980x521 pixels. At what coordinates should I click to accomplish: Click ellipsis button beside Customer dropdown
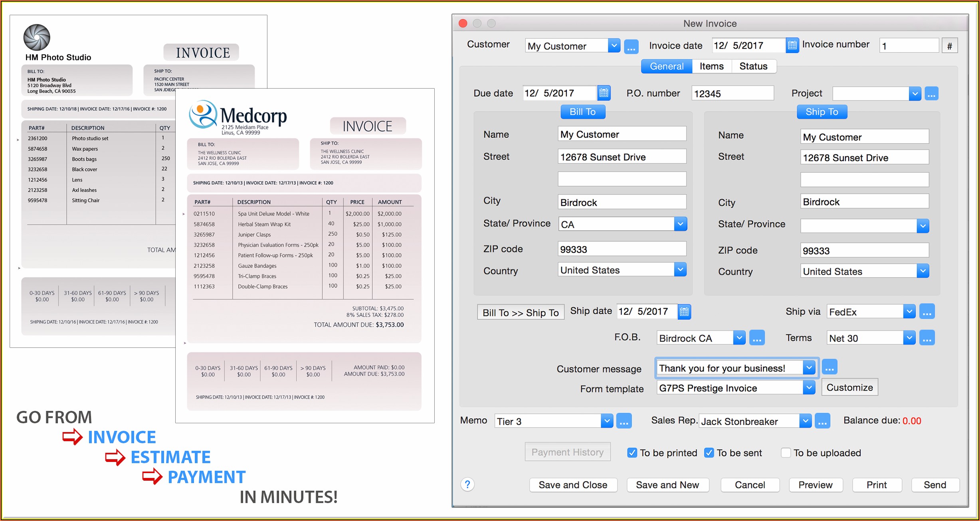click(631, 46)
